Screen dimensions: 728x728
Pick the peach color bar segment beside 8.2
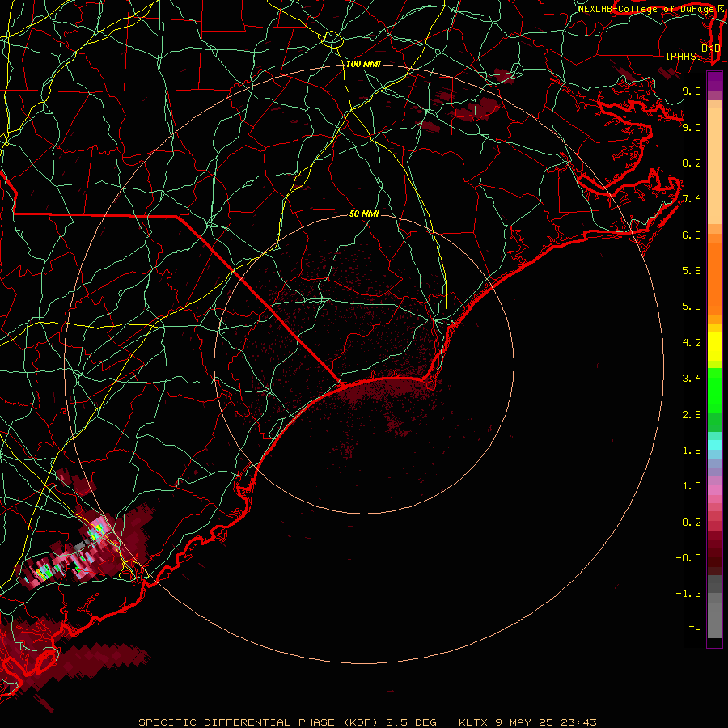pyautogui.click(x=714, y=166)
